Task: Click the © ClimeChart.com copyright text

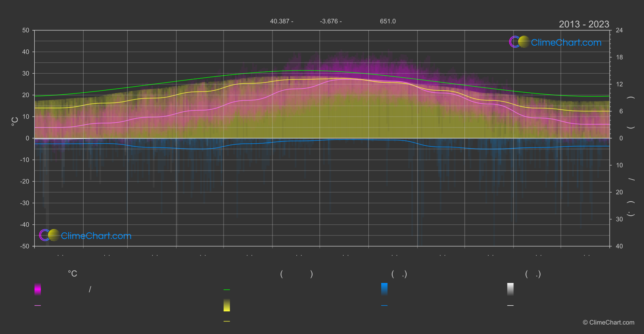Action: coord(608,323)
